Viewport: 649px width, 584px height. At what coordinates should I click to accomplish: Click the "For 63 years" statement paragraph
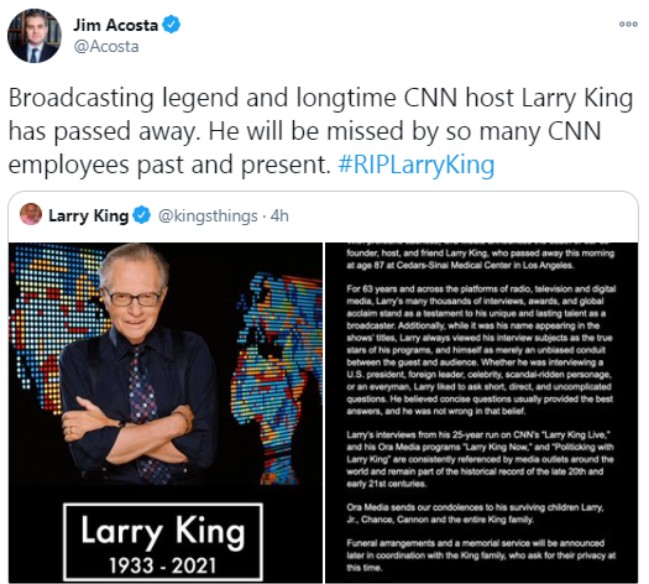pyautogui.click(x=481, y=350)
